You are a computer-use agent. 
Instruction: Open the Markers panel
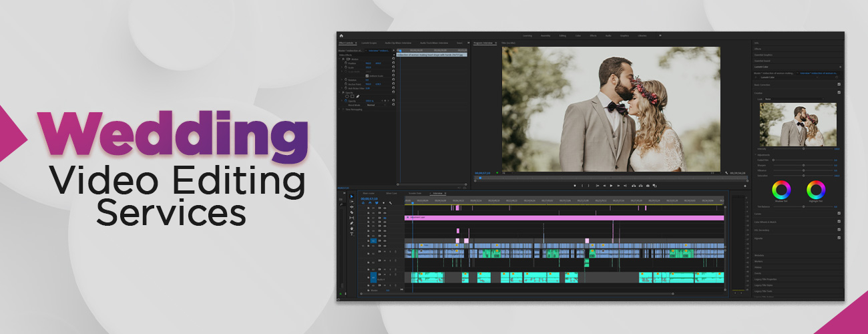coord(758,261)
